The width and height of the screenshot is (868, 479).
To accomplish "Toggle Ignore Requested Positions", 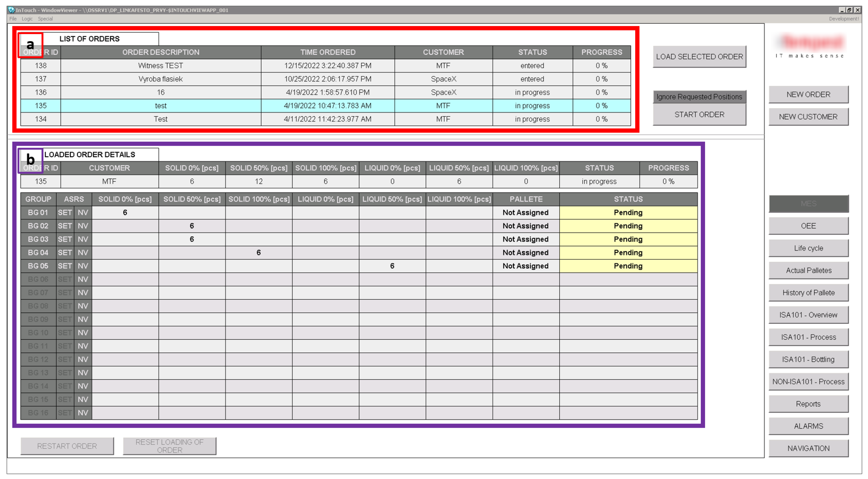I will point(699,97).
